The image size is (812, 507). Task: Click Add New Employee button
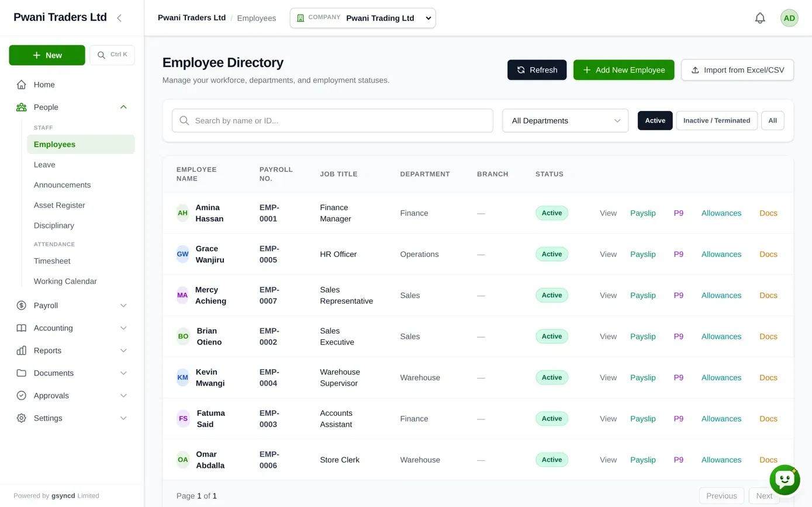pyautogui.click(x=624, y=70)
